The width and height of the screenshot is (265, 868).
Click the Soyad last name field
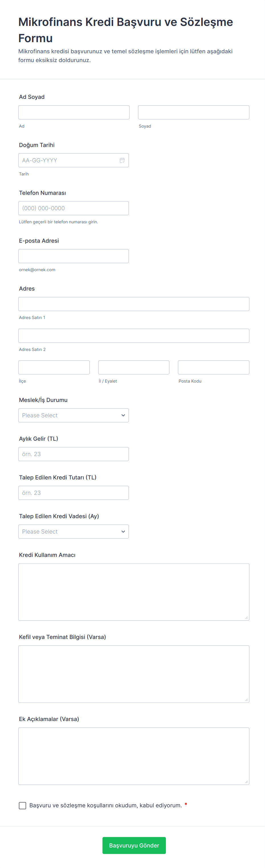click(x=193, y=113)
